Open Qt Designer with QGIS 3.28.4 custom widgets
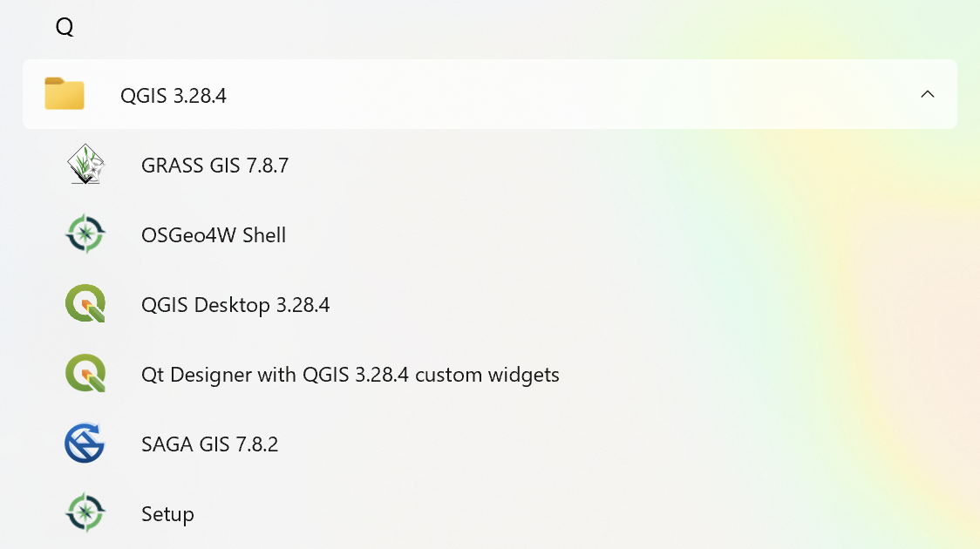Image resolution: width=980 pixels, height=549 pixels. [x=350, y=375]
